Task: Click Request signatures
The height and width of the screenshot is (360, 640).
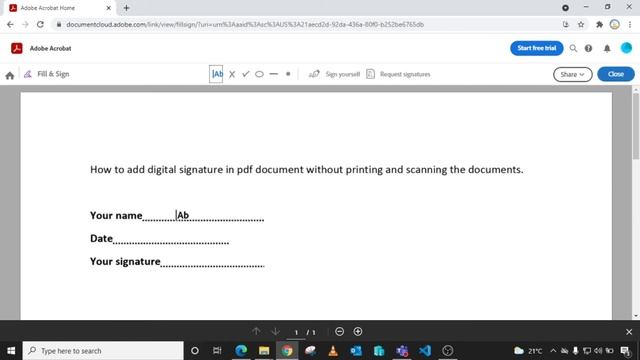Action: click(398, 74)
